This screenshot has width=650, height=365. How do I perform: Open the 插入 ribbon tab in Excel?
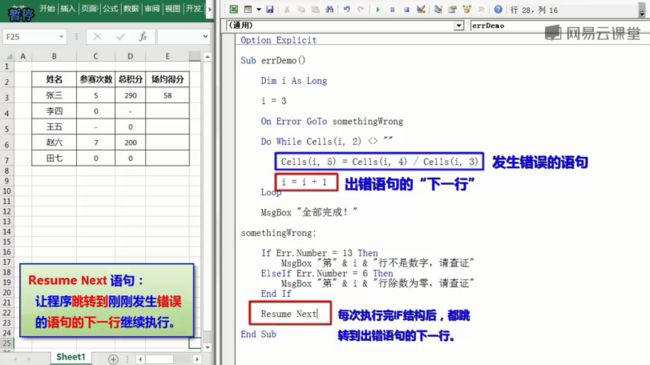pos(68,8)
